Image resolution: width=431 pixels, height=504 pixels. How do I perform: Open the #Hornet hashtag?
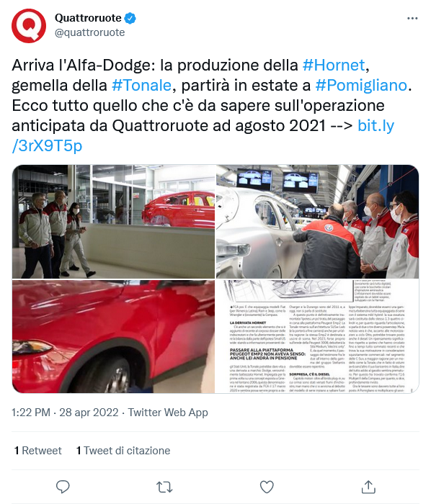point(334,66)
